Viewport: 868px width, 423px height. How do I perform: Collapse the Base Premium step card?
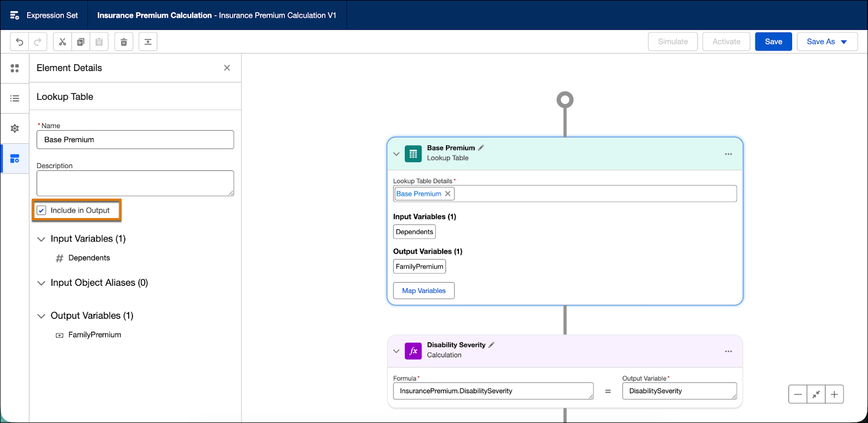point(397,154)
